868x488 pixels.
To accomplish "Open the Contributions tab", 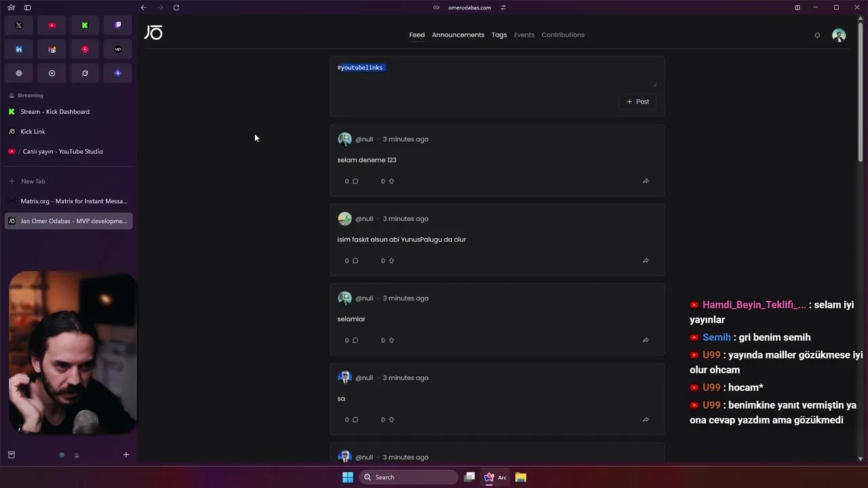I will [x=563, y=35].
